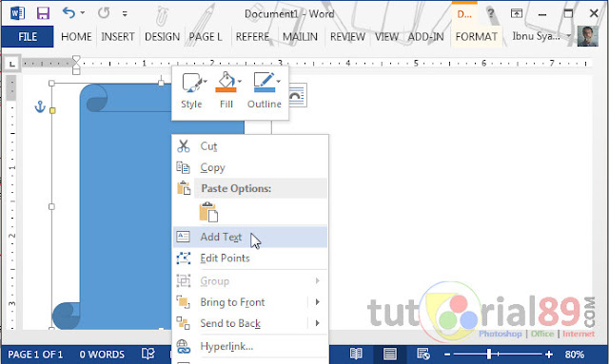The image size is (609, 364).
Task: Choose Edit Points in context menu
Action: point(250,259)
